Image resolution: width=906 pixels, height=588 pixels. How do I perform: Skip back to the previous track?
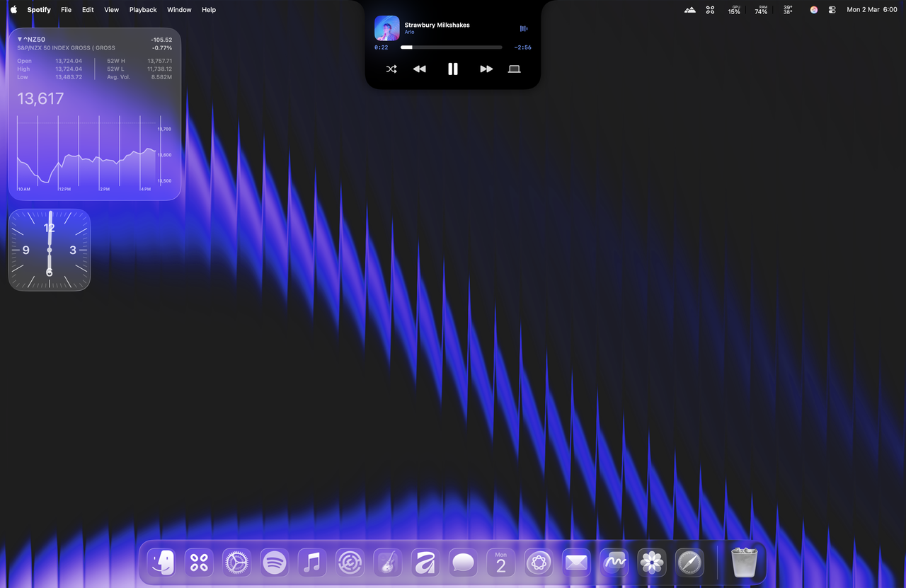tap(420, 69)
